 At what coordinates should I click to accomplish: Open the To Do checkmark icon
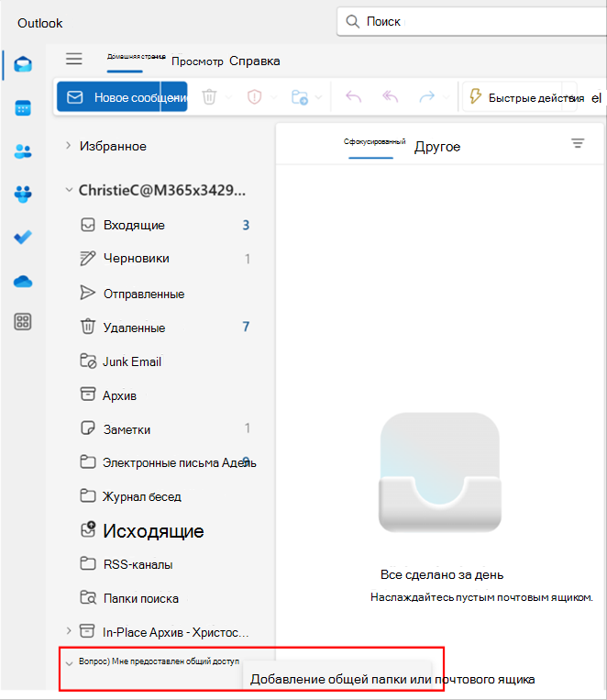23,237
